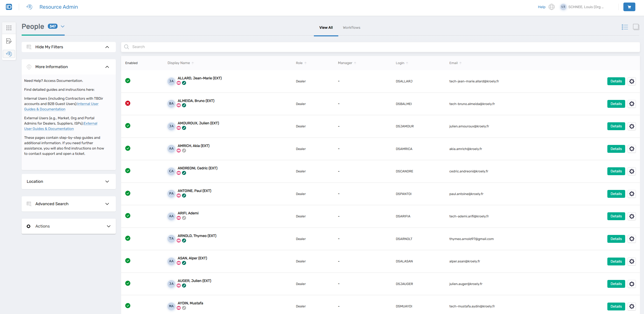Open the apps grid icon in sidebar
Viewport: 644px width, 314px height.
(x=9, y=28)
